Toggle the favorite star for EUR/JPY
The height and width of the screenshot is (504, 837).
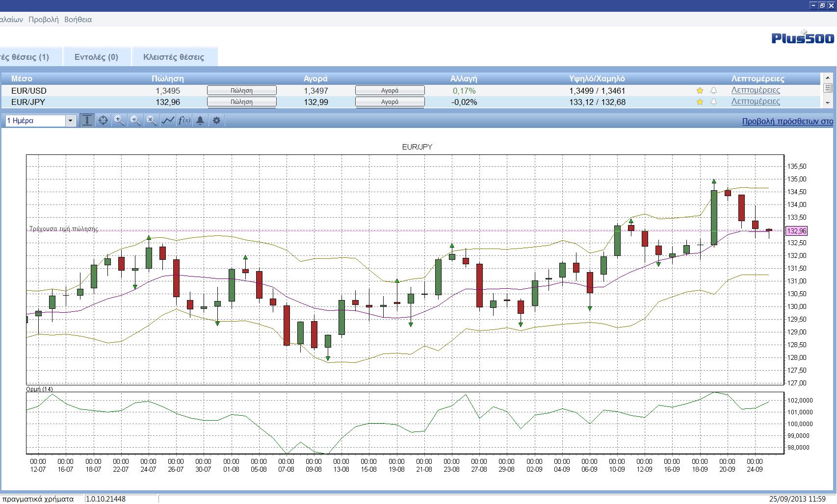700,102
